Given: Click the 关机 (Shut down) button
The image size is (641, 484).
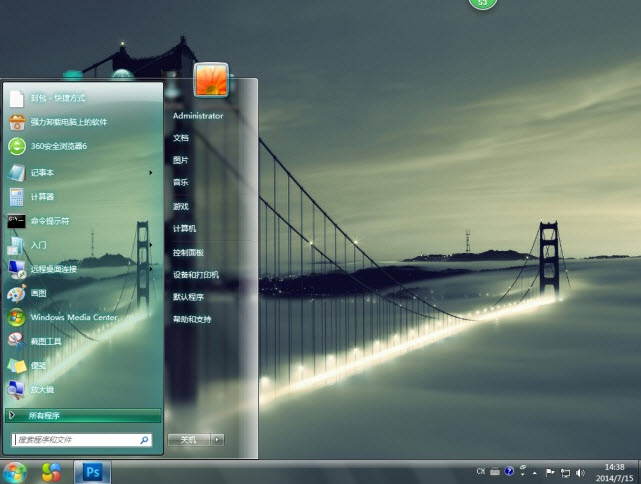Looking at the screenshot, I should [188, 439].
